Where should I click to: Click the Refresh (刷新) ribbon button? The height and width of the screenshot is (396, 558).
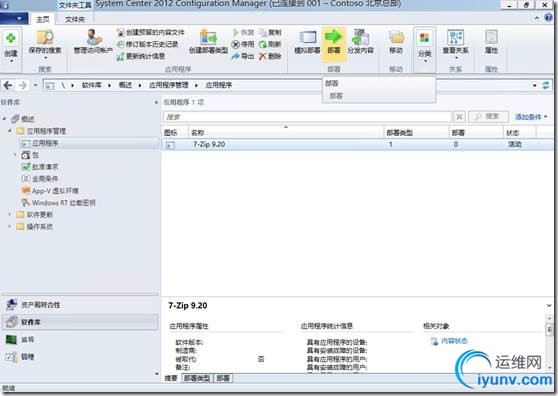pyautogui.click(x=270, y=44)
